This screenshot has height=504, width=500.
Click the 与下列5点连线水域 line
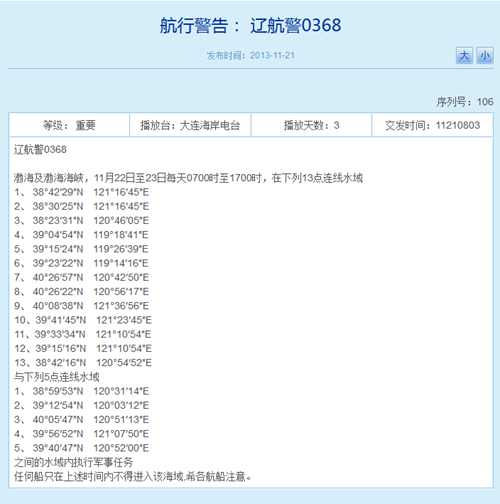pos(57,377)
